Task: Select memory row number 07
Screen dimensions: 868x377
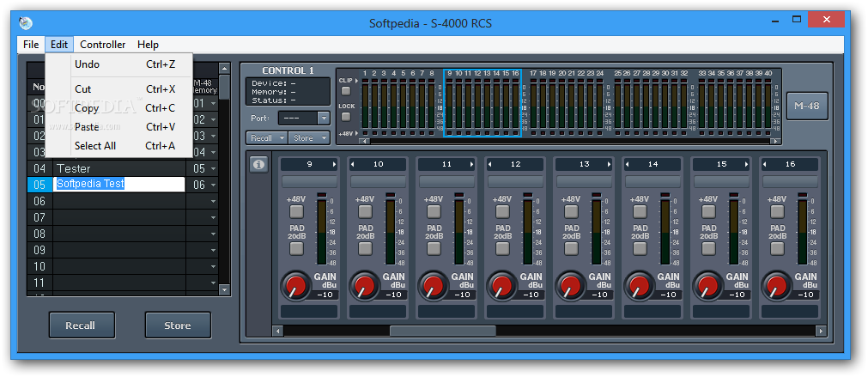Action: 39,217
